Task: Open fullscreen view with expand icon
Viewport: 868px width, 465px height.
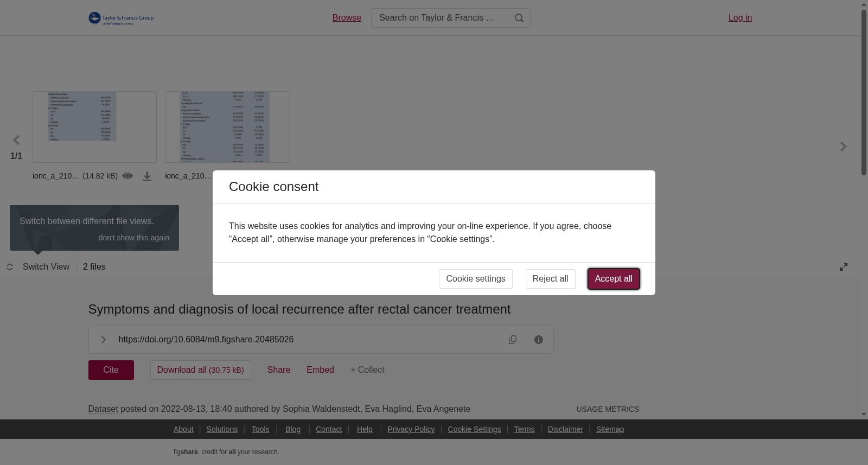Action: click(x=844, y=267)
